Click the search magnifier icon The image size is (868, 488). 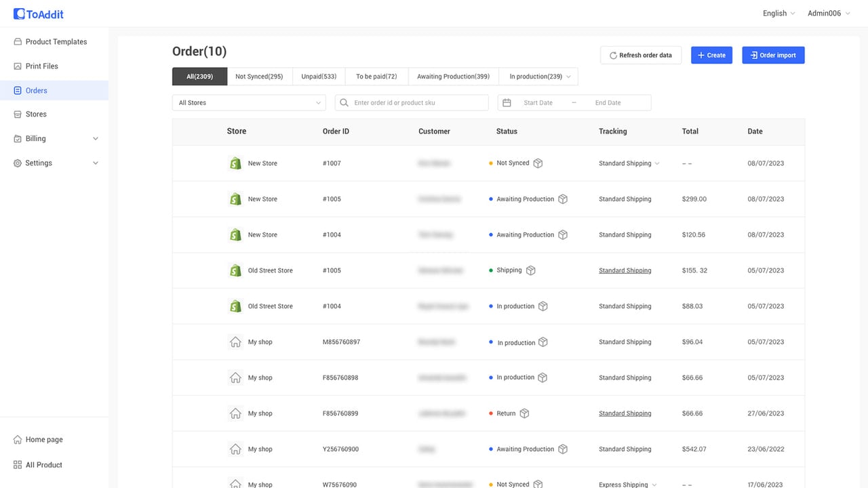[x=344, y=103]
